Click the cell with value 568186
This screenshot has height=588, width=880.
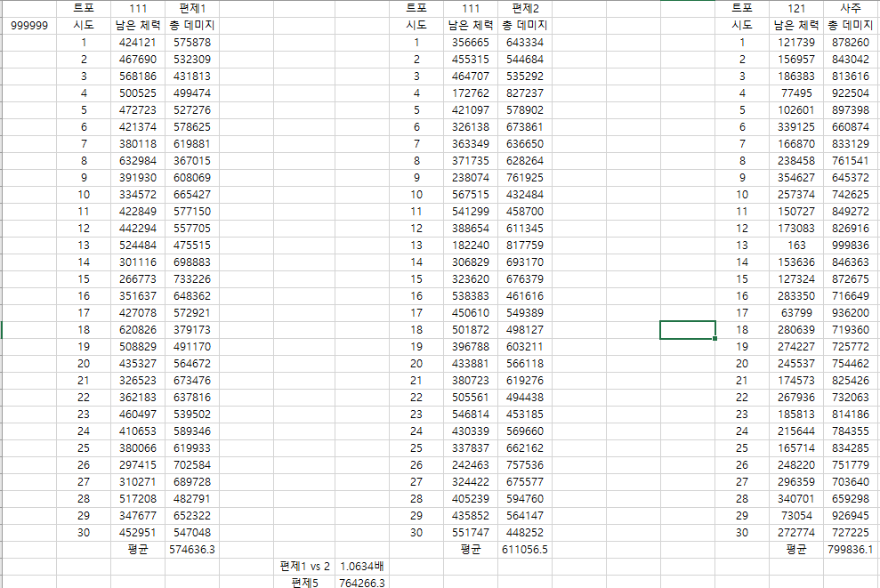click(138, 76)
